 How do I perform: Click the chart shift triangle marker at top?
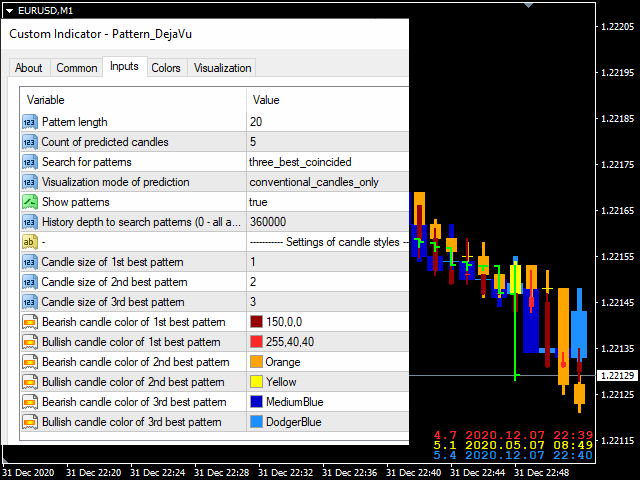(x=529, y=5)
